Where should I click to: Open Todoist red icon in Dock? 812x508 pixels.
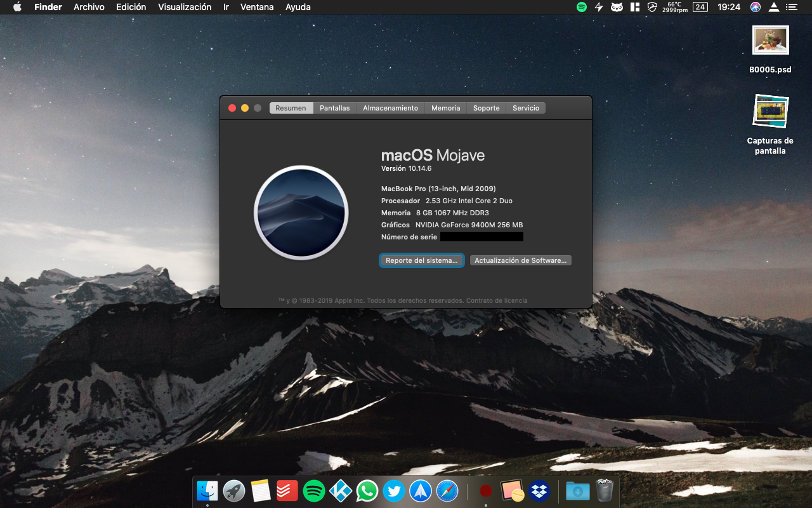click(287, 491)
